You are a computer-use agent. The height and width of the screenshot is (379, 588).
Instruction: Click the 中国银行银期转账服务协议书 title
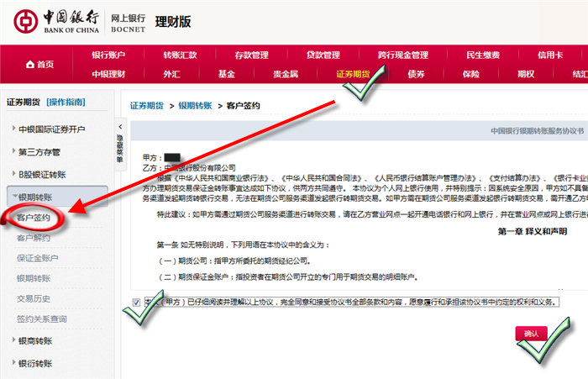tap(538, 131)
